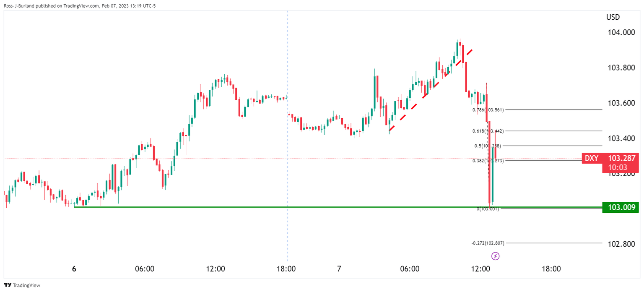Click the TradingView logo icon
Image resolution: width=644 pixels, height=292 pixels.
coord(8,285)
